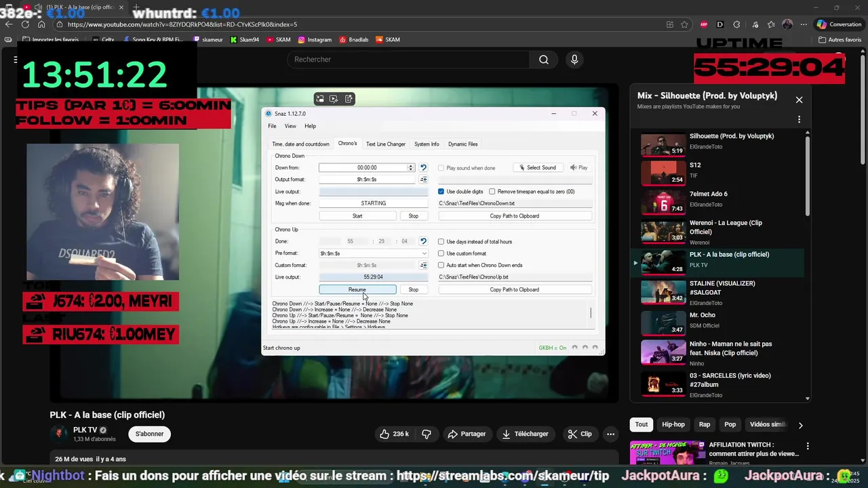Switch to 'Dynamic Files' tab

pyautogui.click(x=462, y=144)
